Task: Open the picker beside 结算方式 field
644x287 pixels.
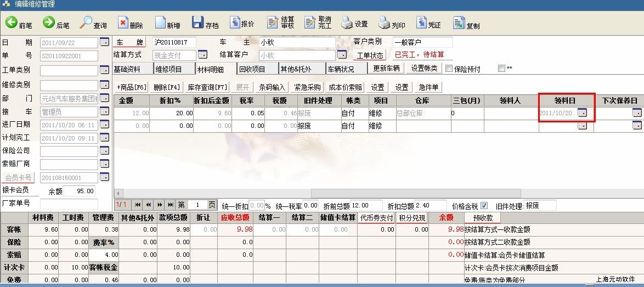Action: pyautogui.click(x=202, y=55)
